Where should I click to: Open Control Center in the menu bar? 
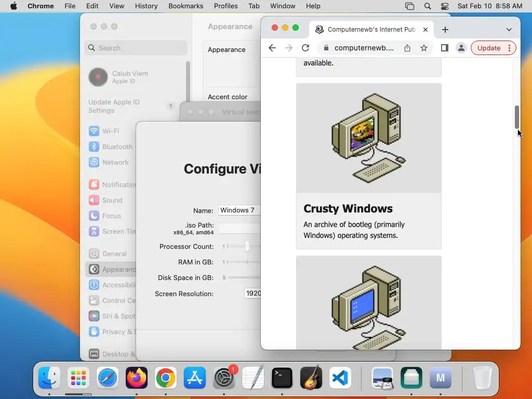click(445, 6)
